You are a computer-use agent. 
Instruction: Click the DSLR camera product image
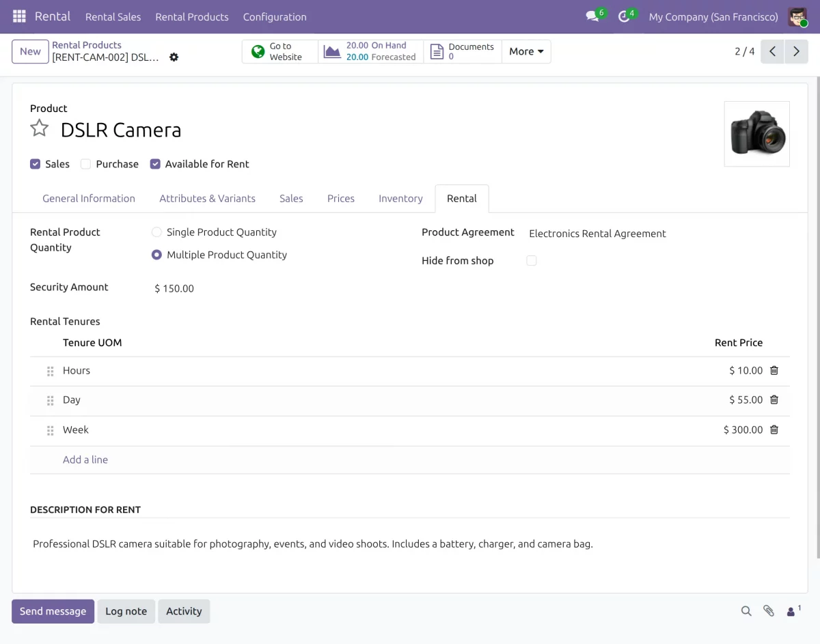[757, 134]
